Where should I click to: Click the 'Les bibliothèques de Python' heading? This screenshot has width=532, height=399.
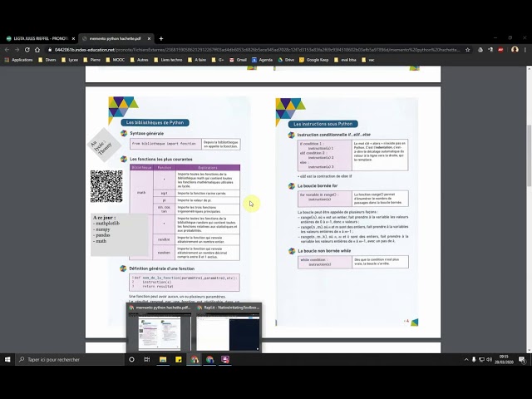tap(155, 122)
